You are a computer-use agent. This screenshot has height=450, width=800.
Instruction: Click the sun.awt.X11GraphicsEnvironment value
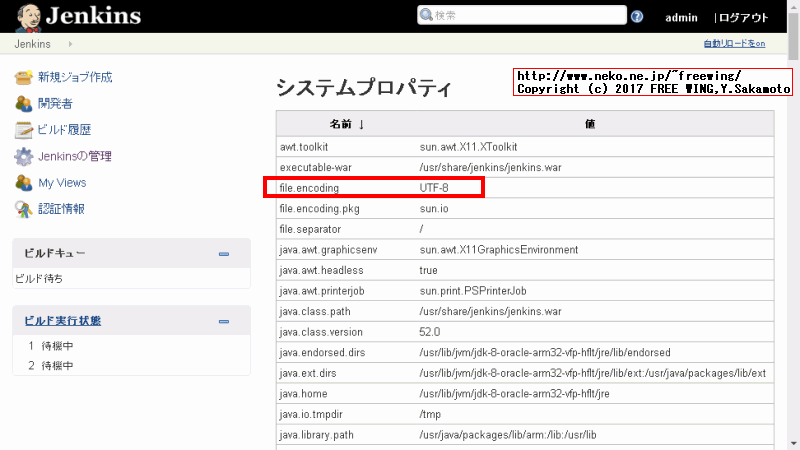click(499, 249)
